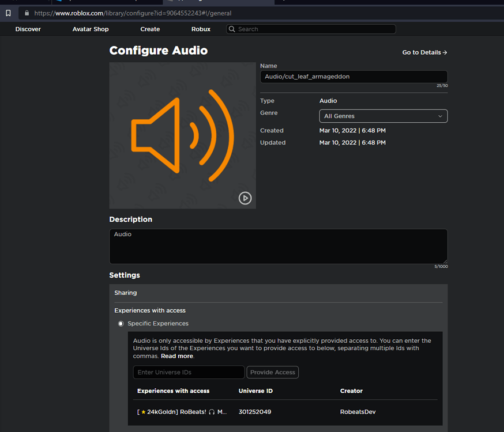Click the Enter Universe IDs field
504x432 pixels.
pyautogui.click(x=189, y=372)
